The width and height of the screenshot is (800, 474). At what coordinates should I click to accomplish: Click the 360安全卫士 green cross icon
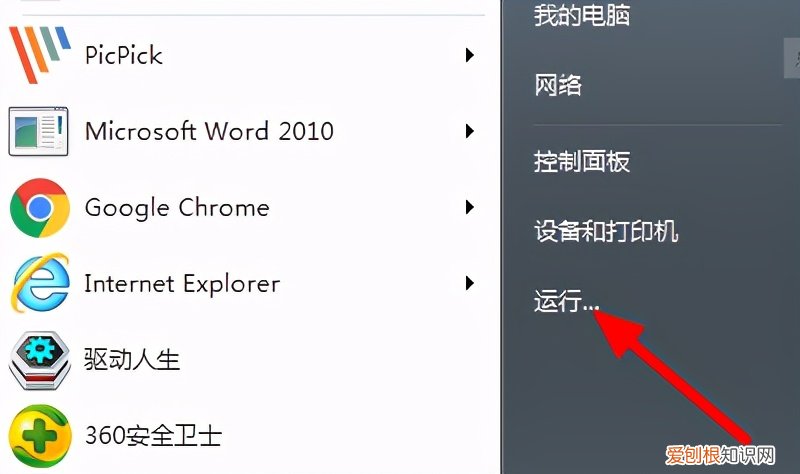(40, 436)
